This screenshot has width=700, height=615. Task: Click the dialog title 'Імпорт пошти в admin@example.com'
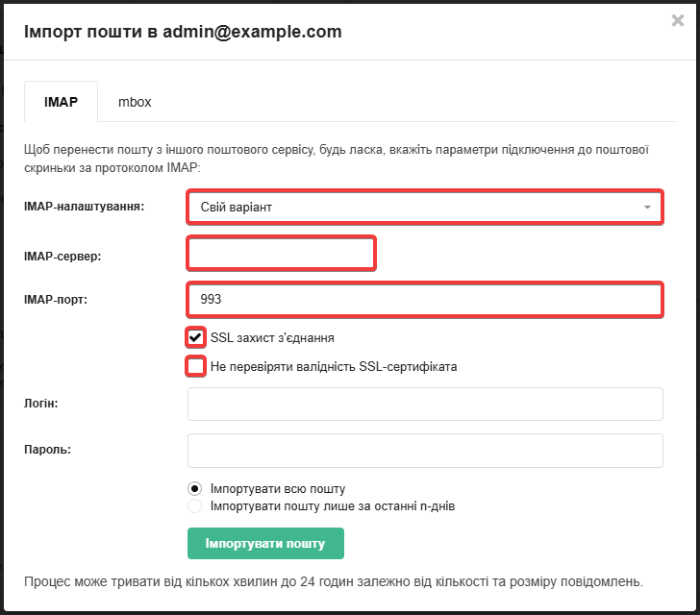(x=182, y=32)
